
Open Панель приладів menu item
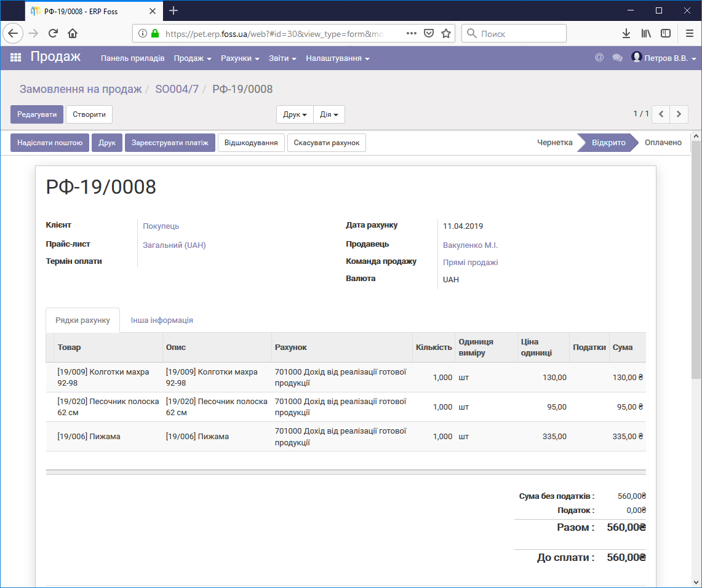[132, 58]
